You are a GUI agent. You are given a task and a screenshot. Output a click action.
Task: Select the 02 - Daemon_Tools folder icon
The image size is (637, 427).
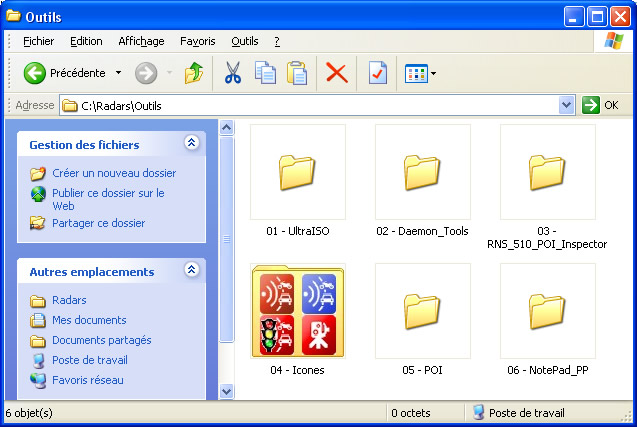click(422, 172)
